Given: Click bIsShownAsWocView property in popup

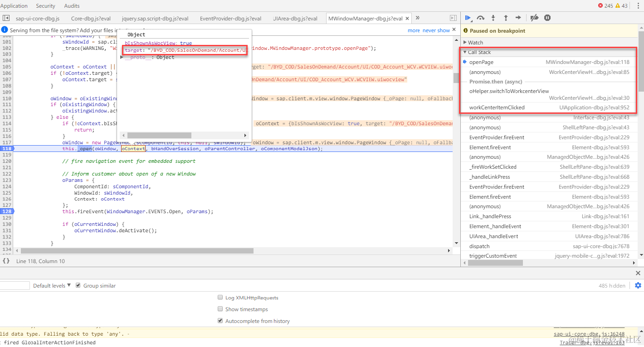Looking at the screenshot, I should (x=151, y=43).
